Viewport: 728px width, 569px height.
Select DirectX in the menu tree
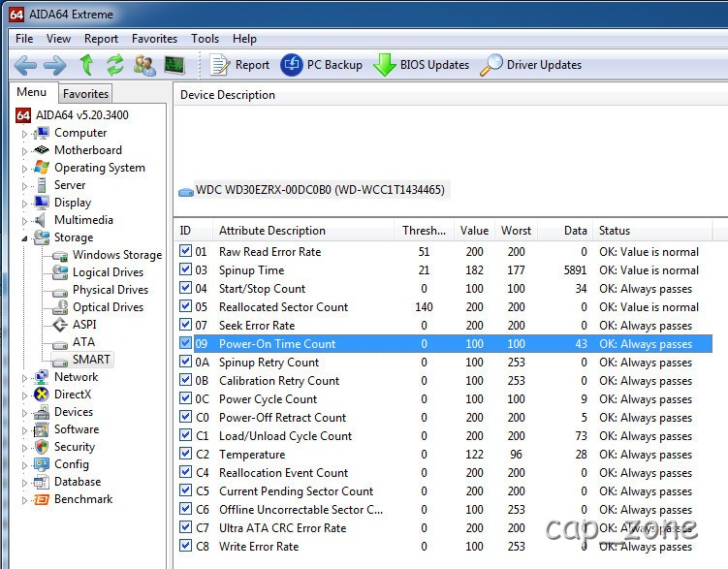tap(73, 395)
